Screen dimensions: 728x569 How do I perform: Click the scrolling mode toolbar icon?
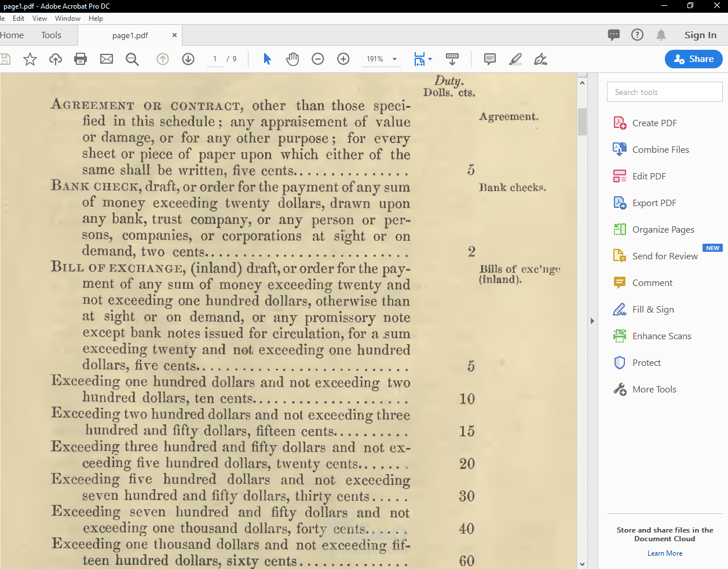pos(452,59)
